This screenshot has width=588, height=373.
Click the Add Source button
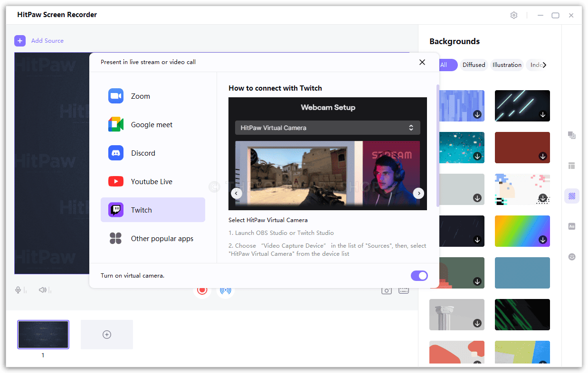click(x=39, y=41)
